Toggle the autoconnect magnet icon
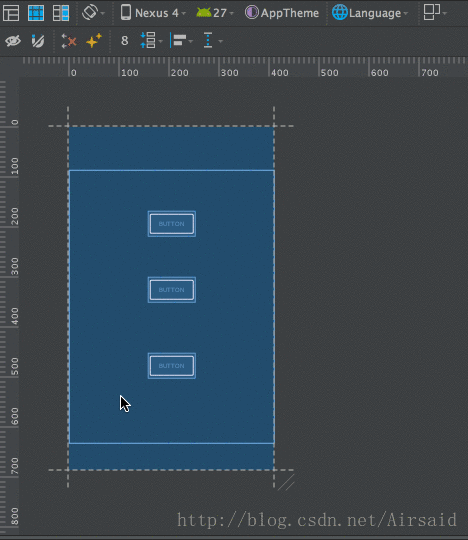Screen dimensions: 468x540 coord(38,41)
